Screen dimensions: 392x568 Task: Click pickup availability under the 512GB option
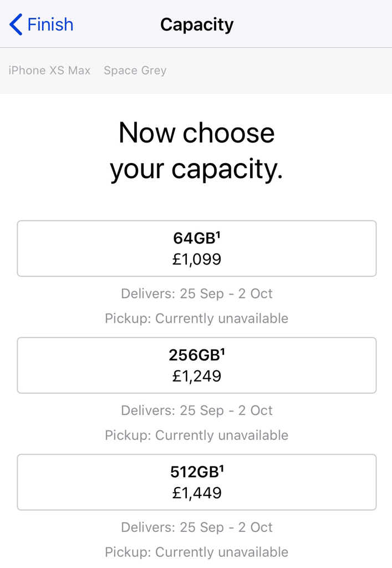[196, 552]
